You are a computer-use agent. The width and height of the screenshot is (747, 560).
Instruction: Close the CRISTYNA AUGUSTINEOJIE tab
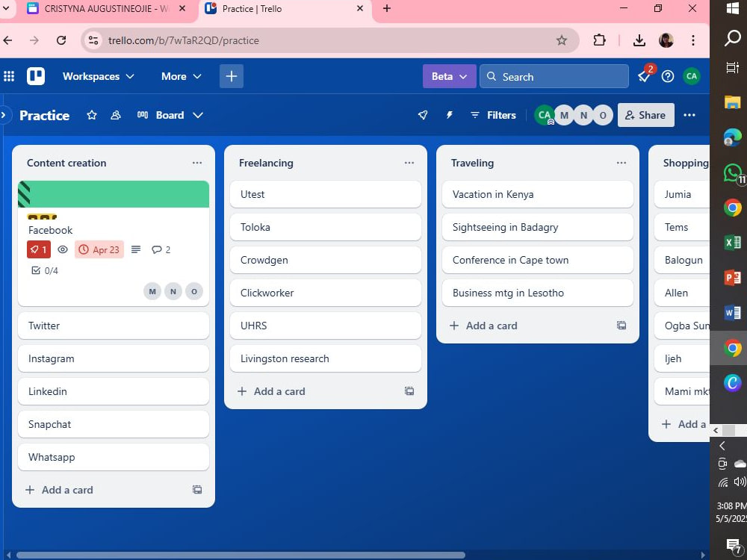(182, 8)
